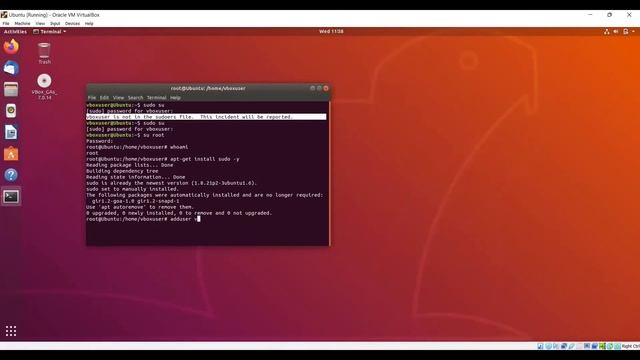Click 'Reading state information... Done' line

tap(136, 177)
